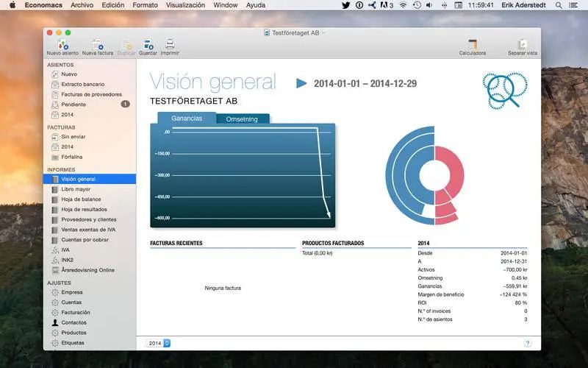Open the Archivo menu
Image resolution: width=588 pixels, height=368 pixels.
click(x=82, y=5)
